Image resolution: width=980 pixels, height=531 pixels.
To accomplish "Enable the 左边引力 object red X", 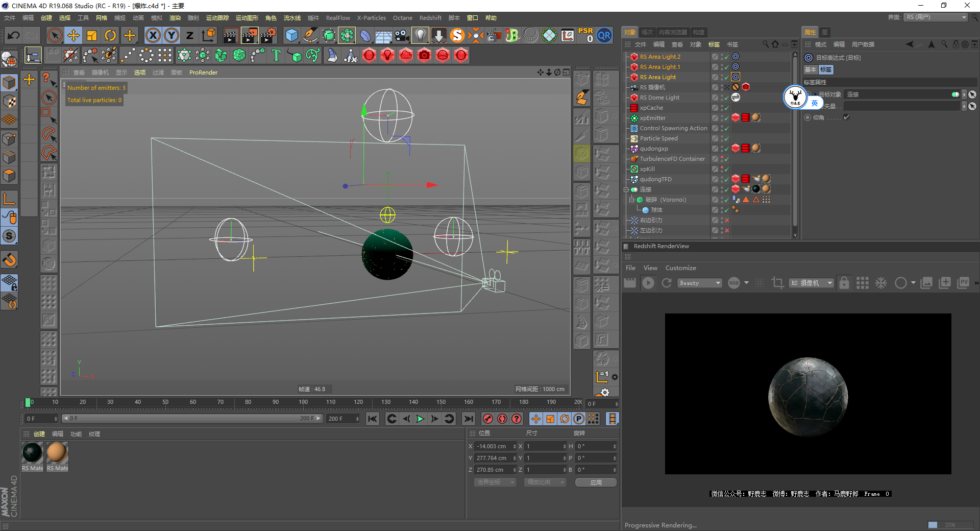I will pyautogui.click(x=727, y=231).
